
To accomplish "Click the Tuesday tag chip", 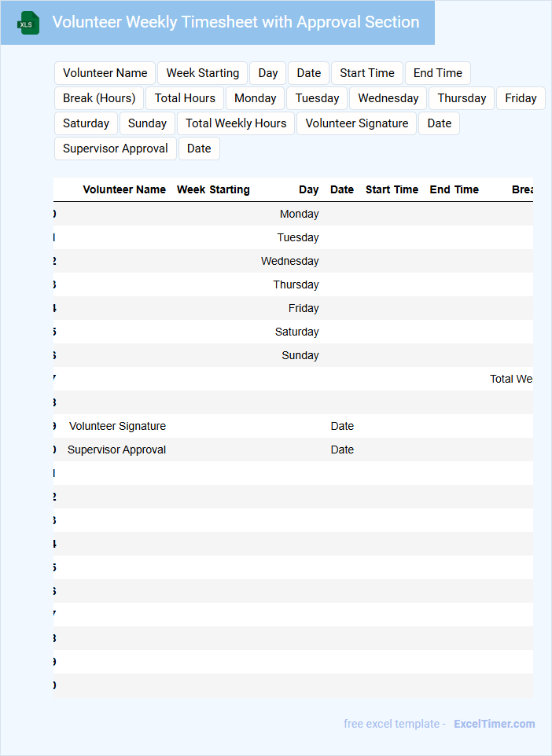I will [x=317, y=98].
